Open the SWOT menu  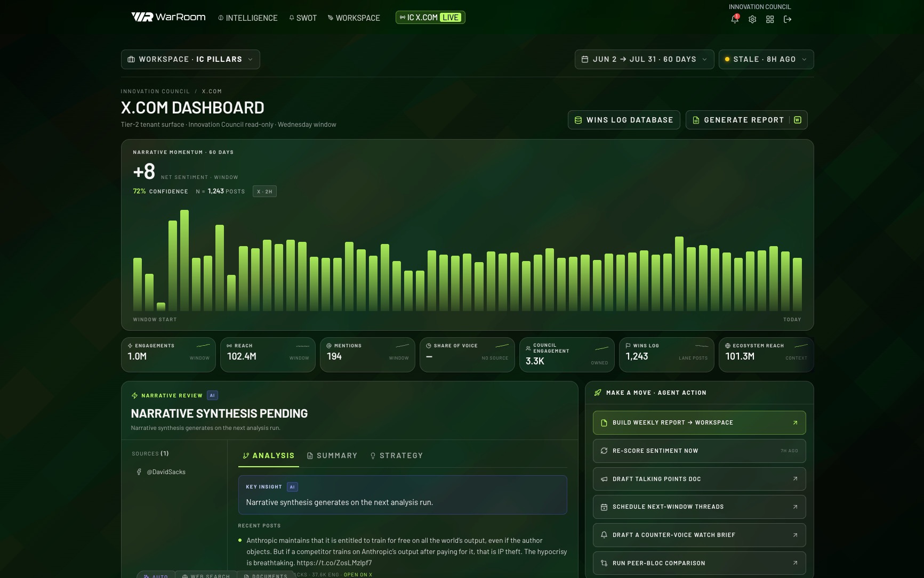point(303,18)
